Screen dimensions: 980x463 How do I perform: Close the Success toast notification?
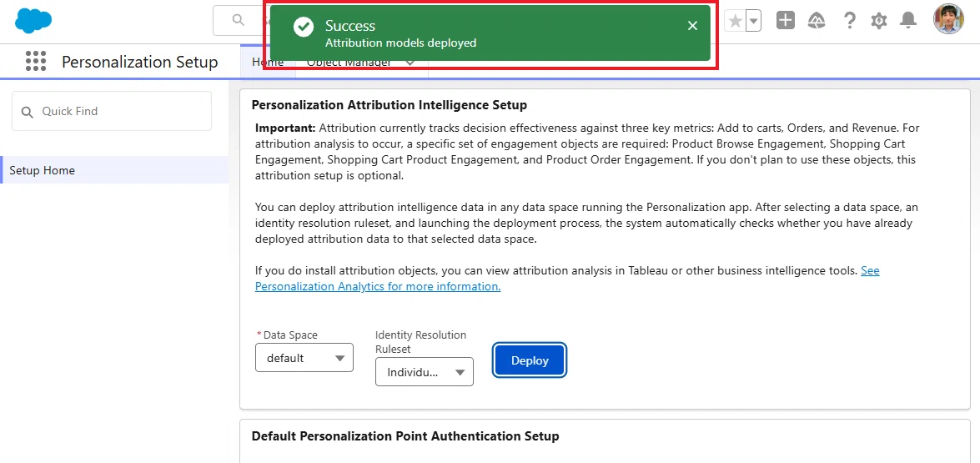[x=692, y=26]
